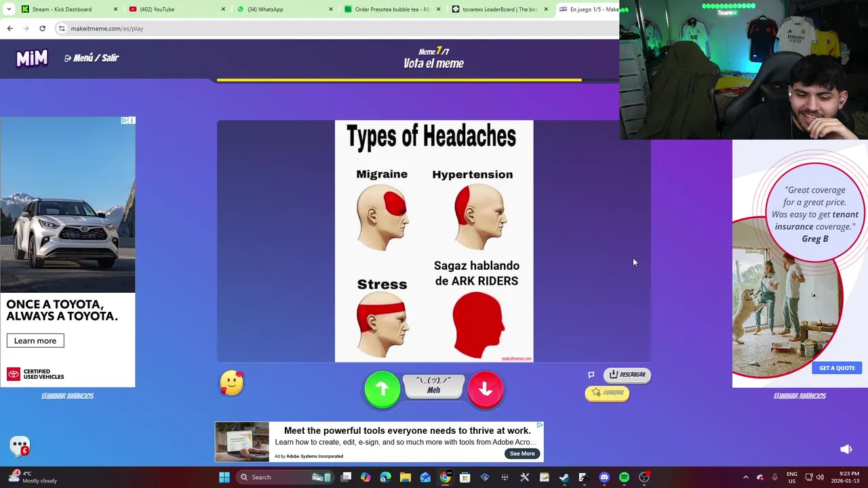Click GET A QUOTE in insurance ad
Screen dimensions: 868x488
(837, 368)
